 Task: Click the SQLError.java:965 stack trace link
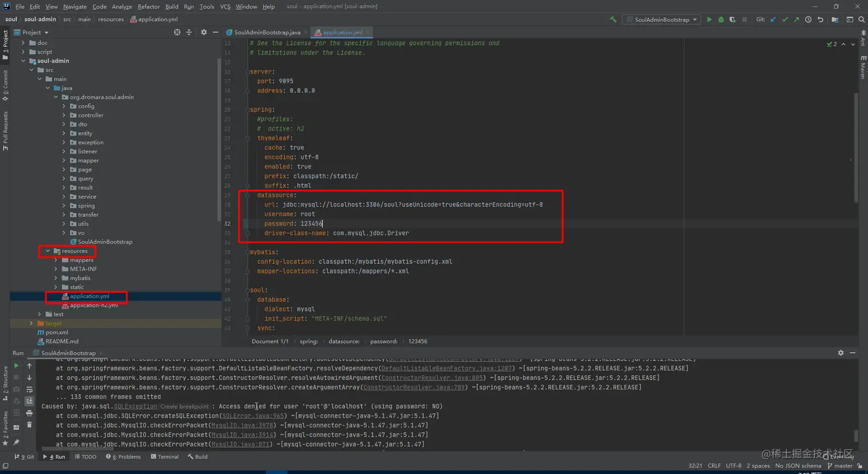point(253,416)
